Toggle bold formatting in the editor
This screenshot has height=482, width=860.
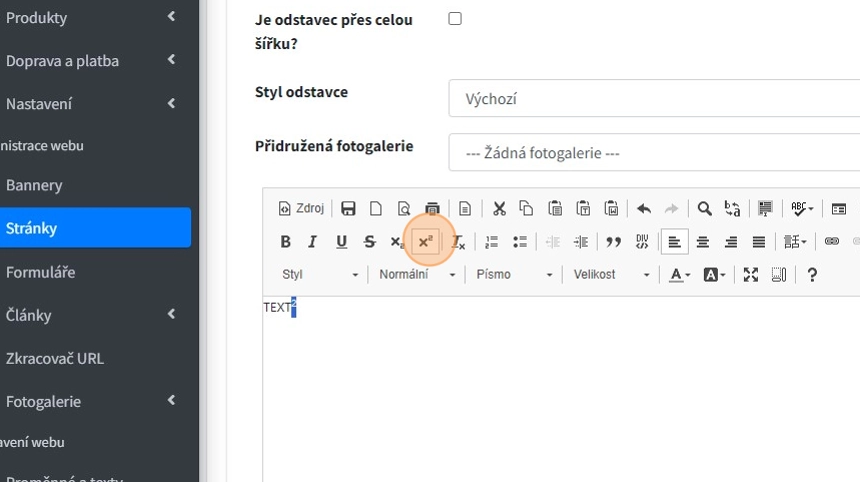286,242
